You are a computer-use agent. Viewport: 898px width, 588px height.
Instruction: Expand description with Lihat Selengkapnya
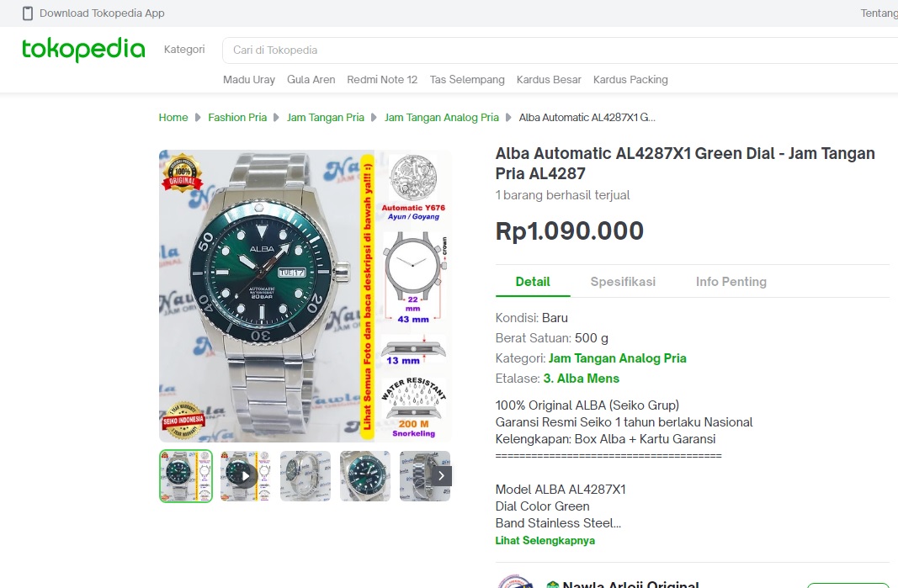tap(545, 541)
